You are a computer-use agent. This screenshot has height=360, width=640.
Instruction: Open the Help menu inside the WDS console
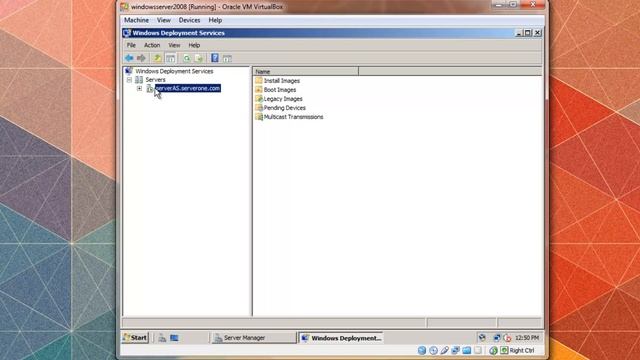click(194, 45)
